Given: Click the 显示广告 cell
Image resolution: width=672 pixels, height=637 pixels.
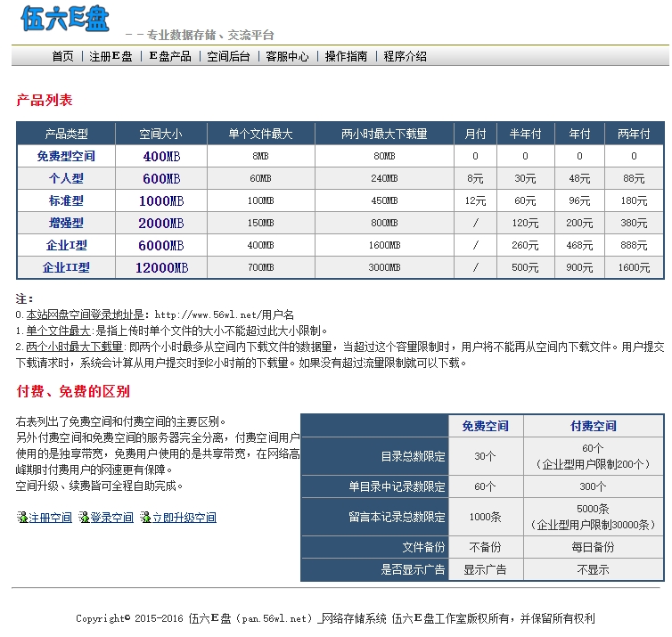Looking at the screenshot, I should [485, 570].
